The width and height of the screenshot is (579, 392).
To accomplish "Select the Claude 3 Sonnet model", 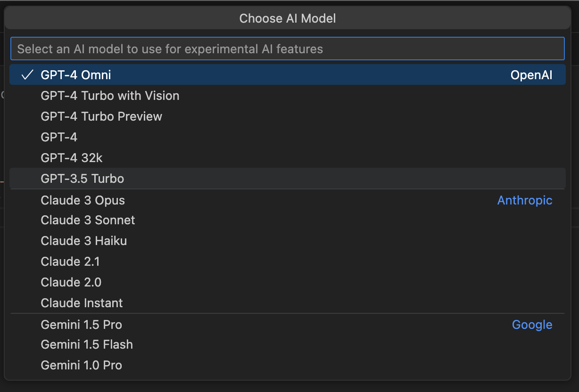I will (x=88, y=220).
